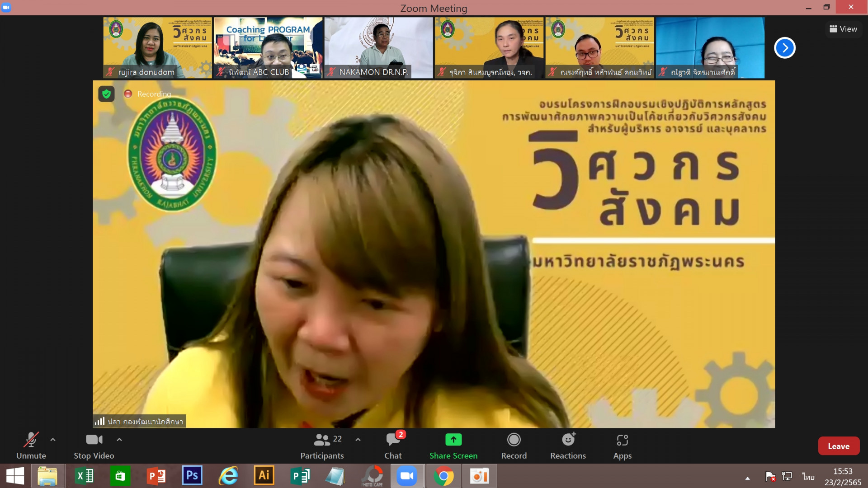The width and height of the screenshot is (868, 488).
Task: Open PhotoScape from the taskbar
Action: click(x=373, y=476)
